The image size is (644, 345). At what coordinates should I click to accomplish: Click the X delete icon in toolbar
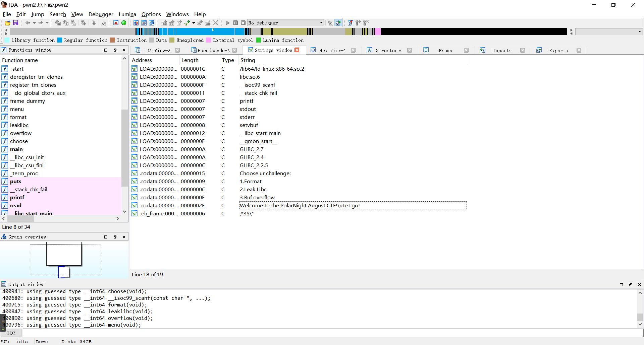[x=216, y=23]
